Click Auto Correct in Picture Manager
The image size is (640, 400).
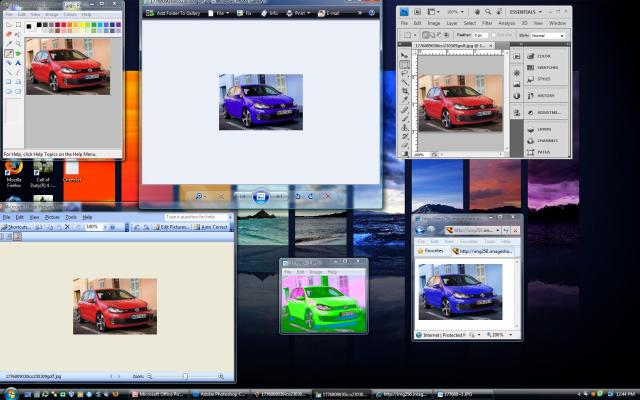tap(211, 227)
